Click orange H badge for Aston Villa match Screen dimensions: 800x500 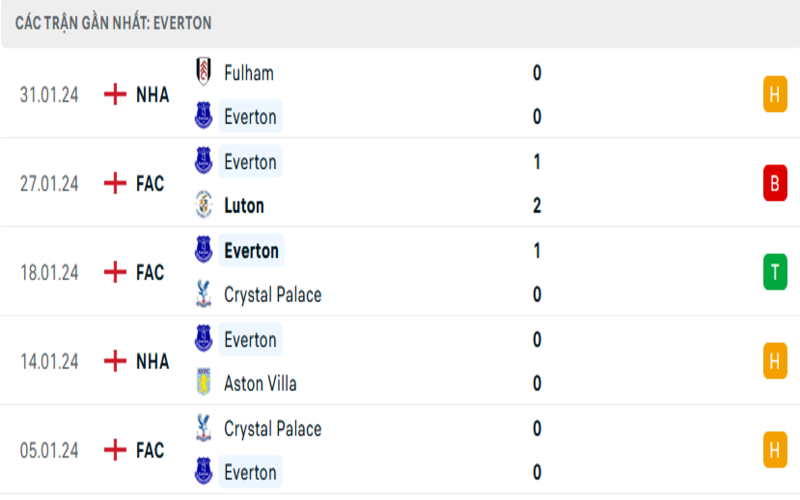pyautogui.click(x=774, y=361)
